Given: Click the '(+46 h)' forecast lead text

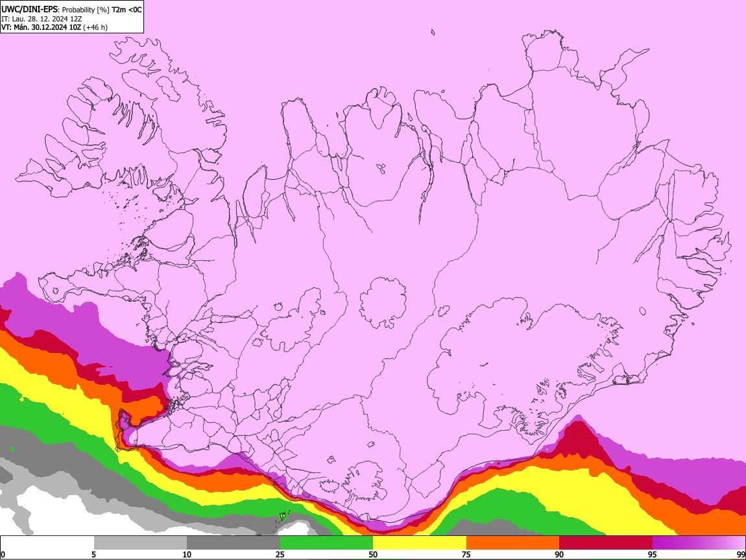Looking at the screenshot, I should pyautogui.click(x=95, y=27).
